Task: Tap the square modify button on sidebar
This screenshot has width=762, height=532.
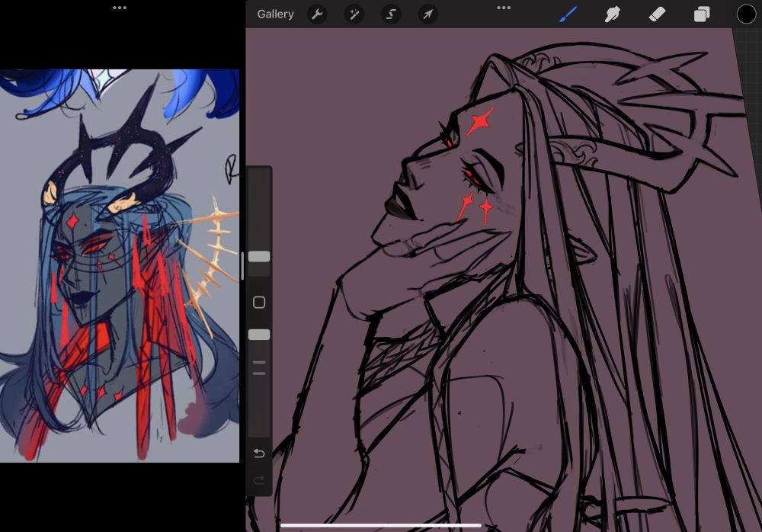Action: pos(259,303)
